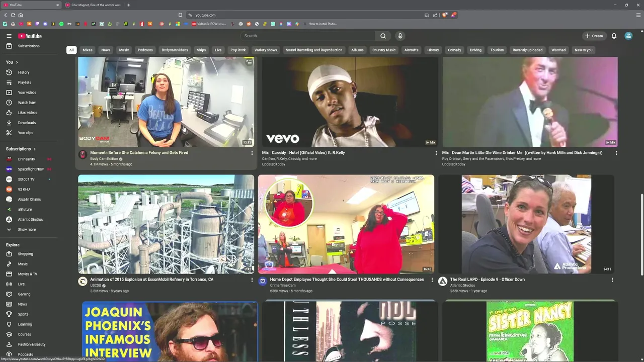Select the Podcasts filter chip

pos(145,50)
